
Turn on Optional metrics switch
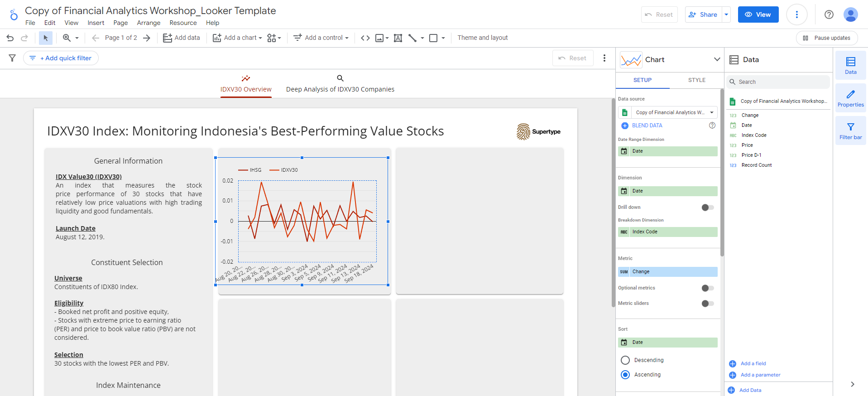707,288
